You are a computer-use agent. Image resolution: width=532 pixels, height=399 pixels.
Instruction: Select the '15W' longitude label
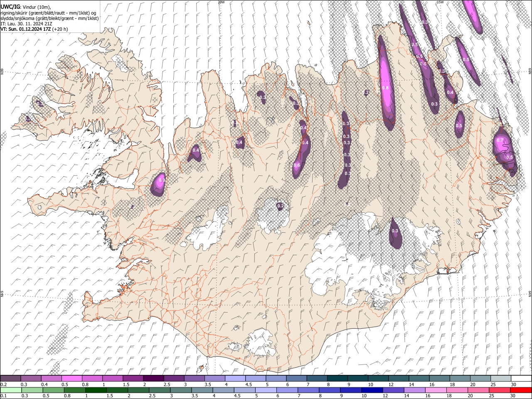440,2
